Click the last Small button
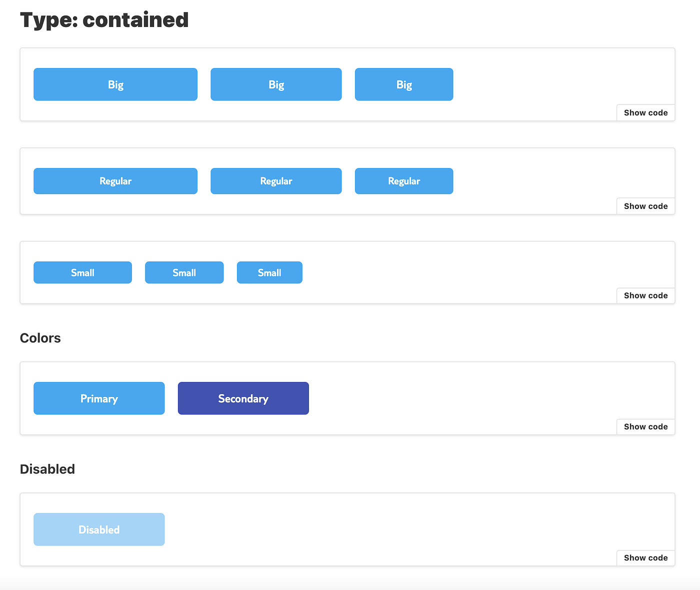The width and height of the screenshot is (700, 590). pos(269,272)
